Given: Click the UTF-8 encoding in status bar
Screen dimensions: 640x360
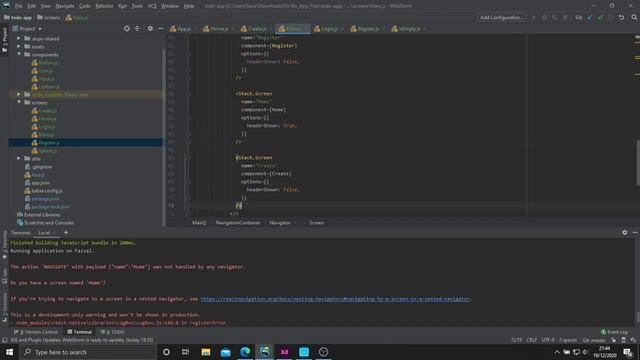Looking at the screenshot, I should point(548,340).
